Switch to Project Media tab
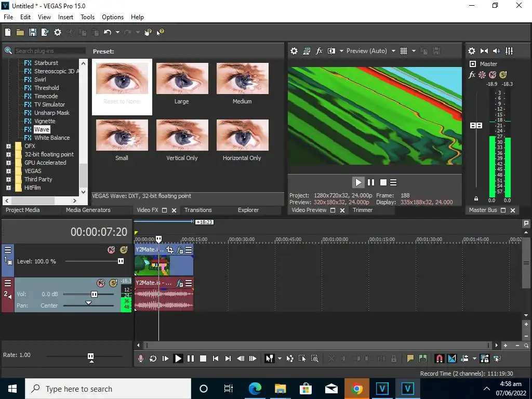532x399 pixels. click(22, 210)
